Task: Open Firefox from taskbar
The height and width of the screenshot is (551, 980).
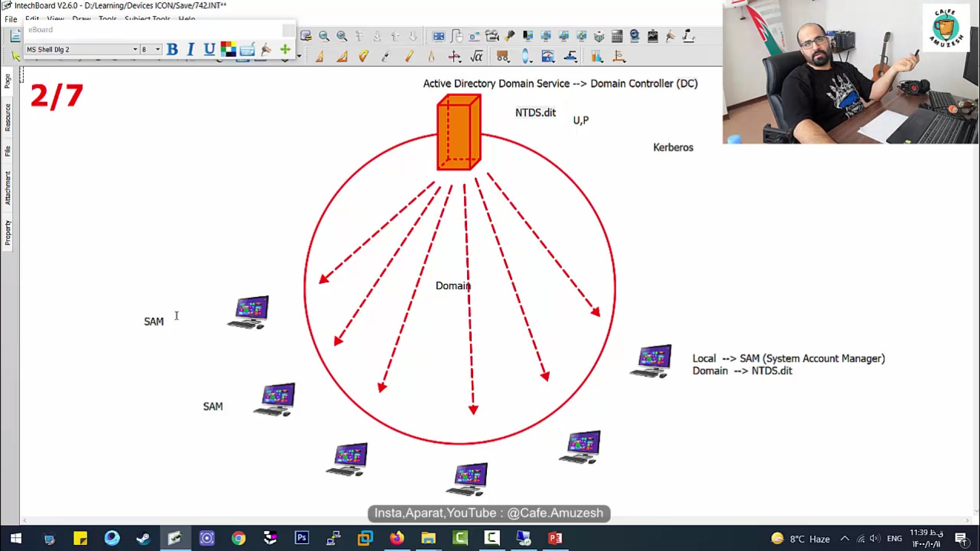Action: 397,538
